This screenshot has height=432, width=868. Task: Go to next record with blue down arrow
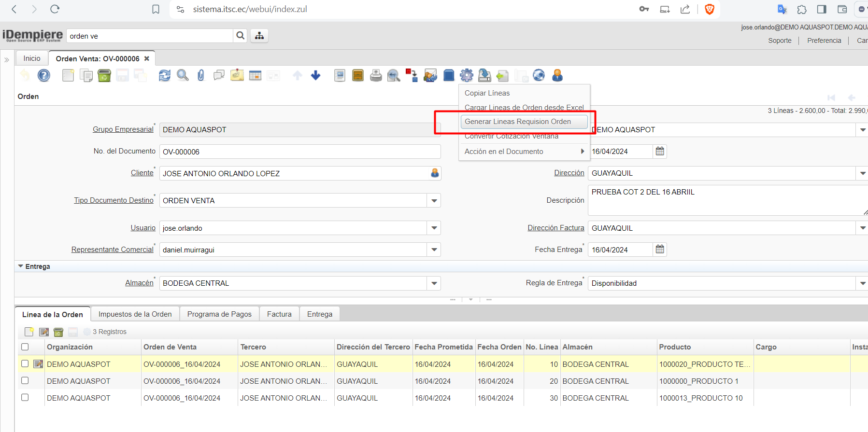(x=316, y=75)
